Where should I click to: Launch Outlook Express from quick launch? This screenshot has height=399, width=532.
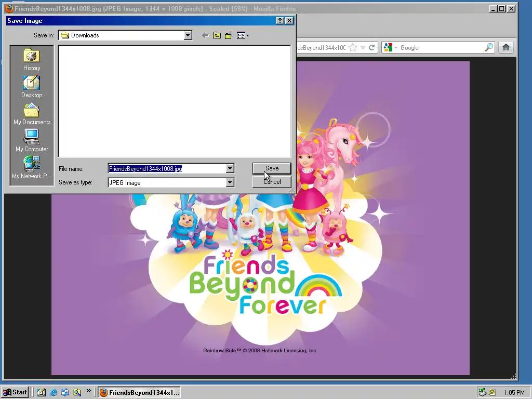(65, 393)
